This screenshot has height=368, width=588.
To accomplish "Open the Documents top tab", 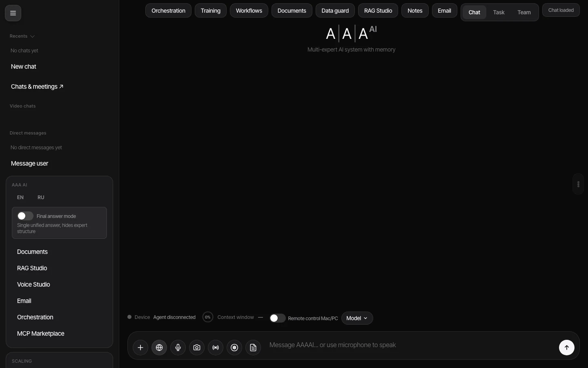I will click(292, 11).
